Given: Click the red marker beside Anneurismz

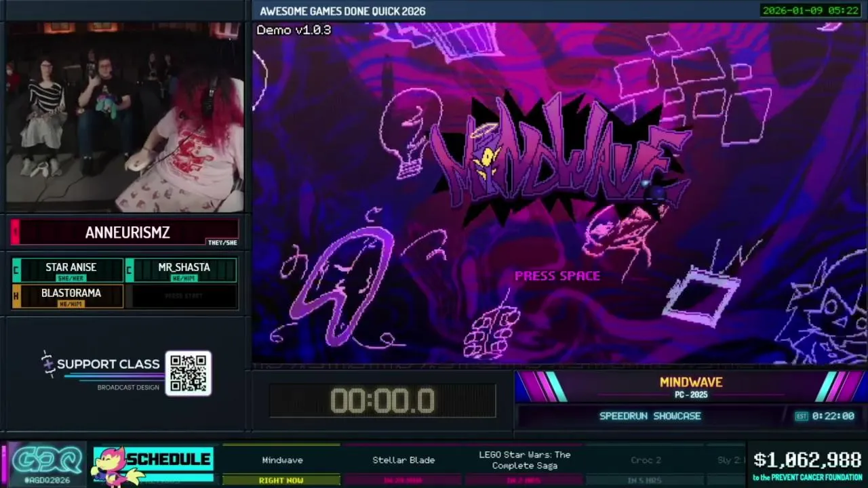Looking at the screenshot, I should coord(16,232).
